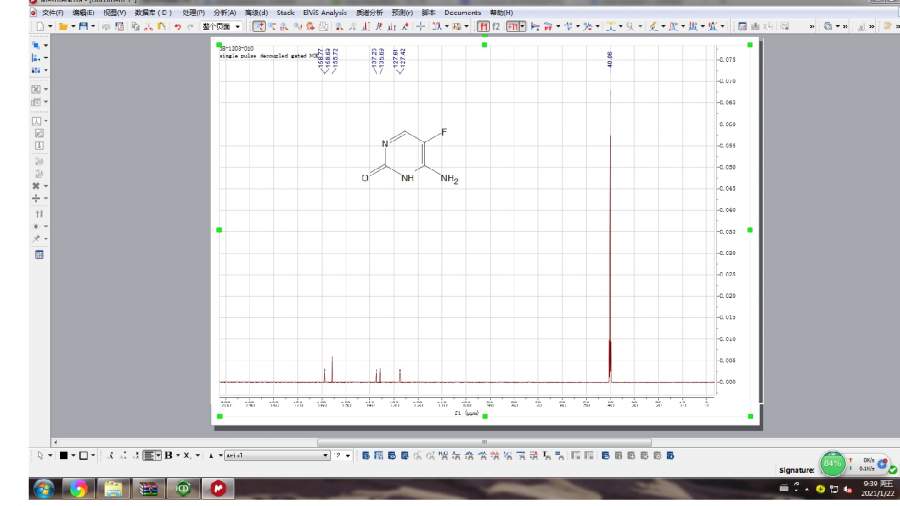This screenshot has height=506, width=900.
Task: Click the save disk icon
Action: coord(83,26)
